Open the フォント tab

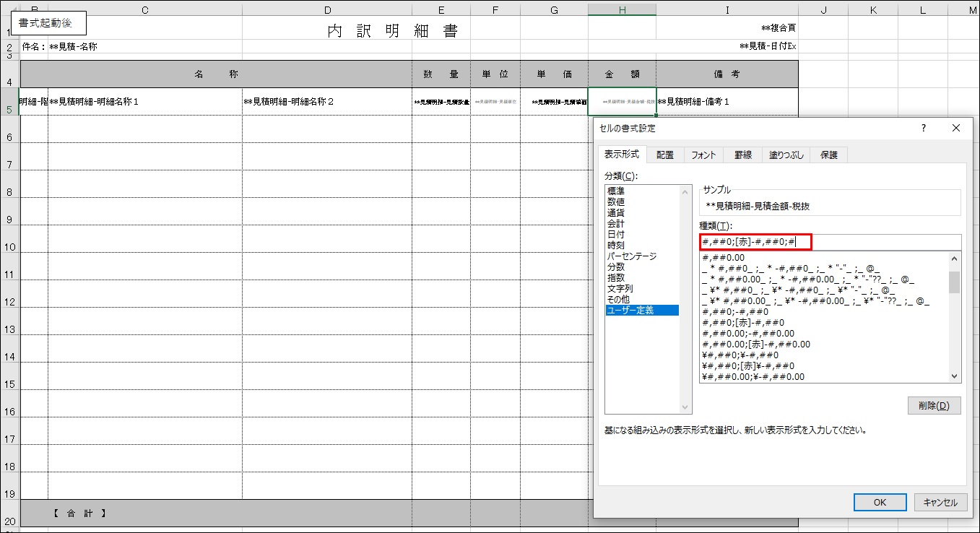[x=703, y=155]
